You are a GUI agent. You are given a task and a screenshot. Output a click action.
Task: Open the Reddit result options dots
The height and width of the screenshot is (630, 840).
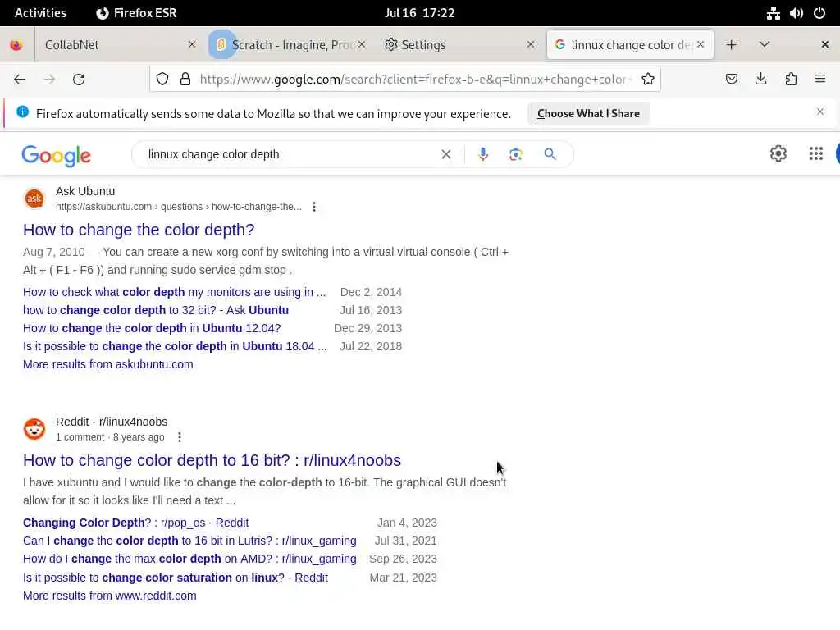click(x=180, y=437)
